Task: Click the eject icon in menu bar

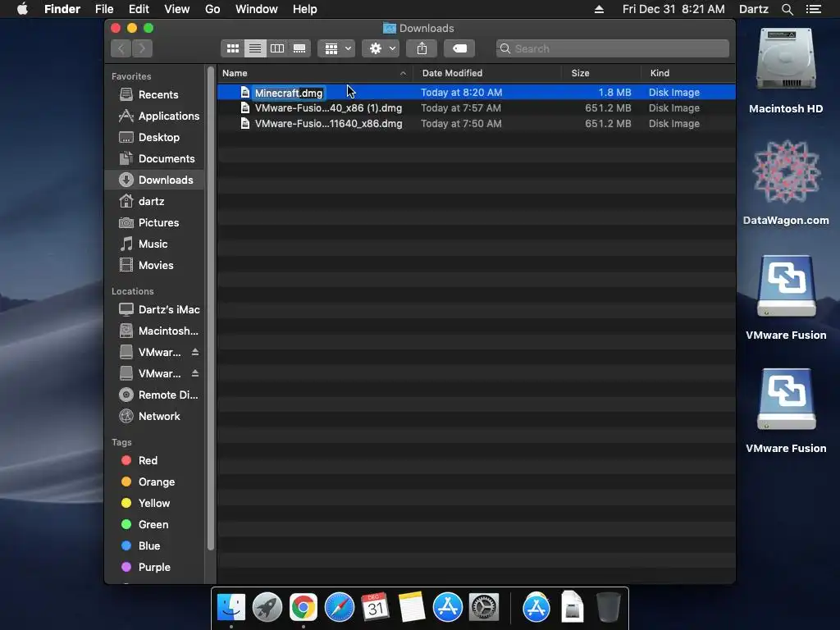Action: click(x=599, y=9)
